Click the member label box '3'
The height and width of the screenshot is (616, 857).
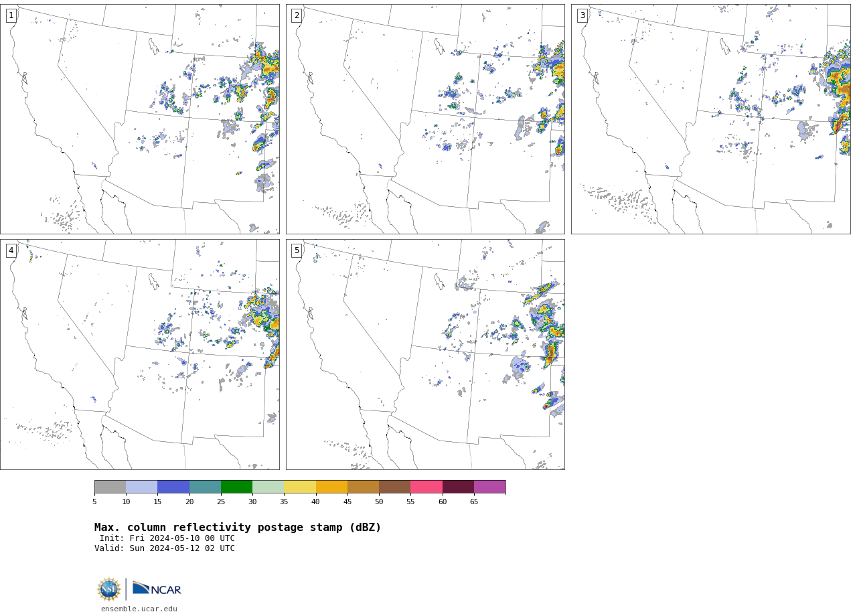click(582, 15)
